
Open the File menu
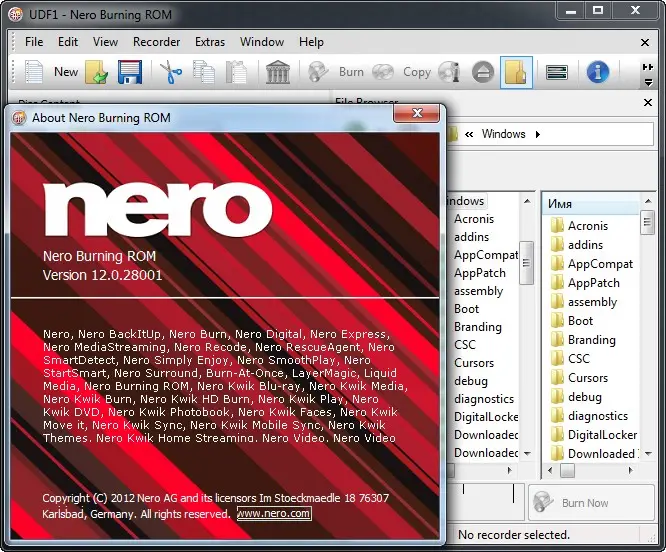(34, 42)
